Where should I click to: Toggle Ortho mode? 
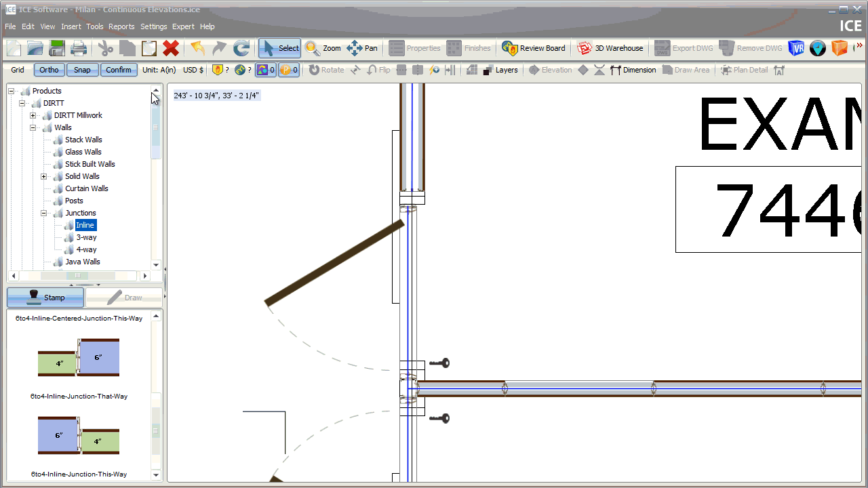48,70
